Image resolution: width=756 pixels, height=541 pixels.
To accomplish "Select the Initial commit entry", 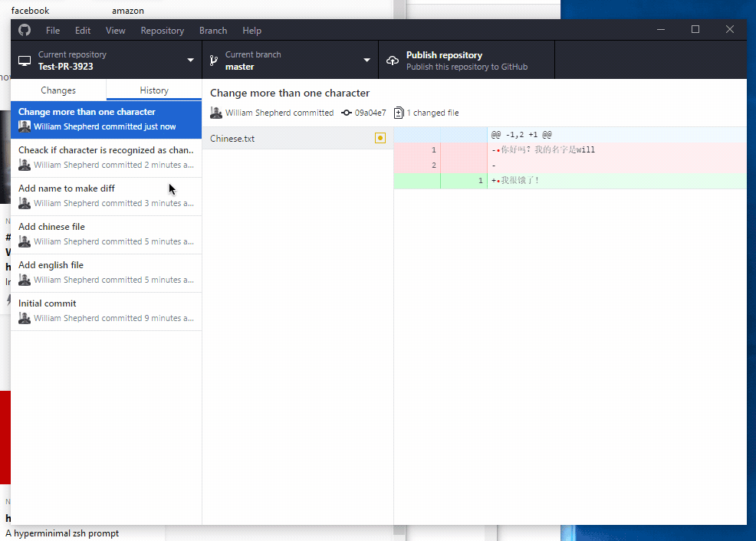I will pyautogui.click(x=106, y=309).
